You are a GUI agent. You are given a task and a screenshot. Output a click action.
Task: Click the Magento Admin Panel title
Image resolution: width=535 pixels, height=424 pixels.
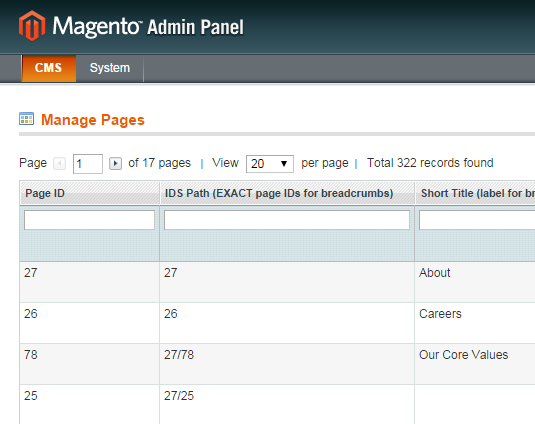[148, 26]
